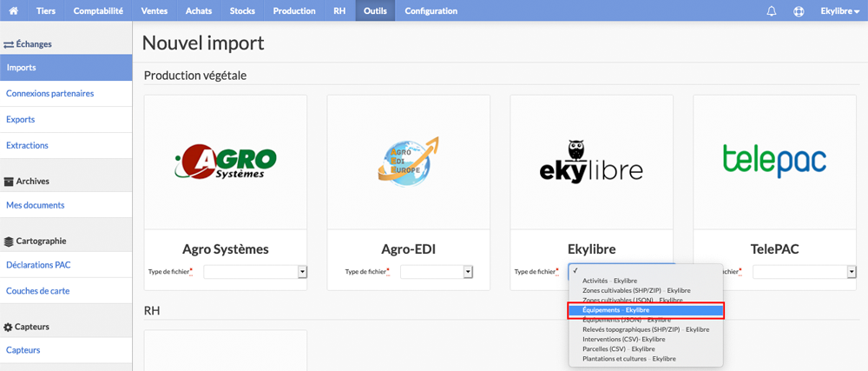Image resolution: width=868 pixels, height=371 pixels.
Task: Open Agro Systèmes file type dropdown
Action: pyautogui.click(x=255, y=272)
